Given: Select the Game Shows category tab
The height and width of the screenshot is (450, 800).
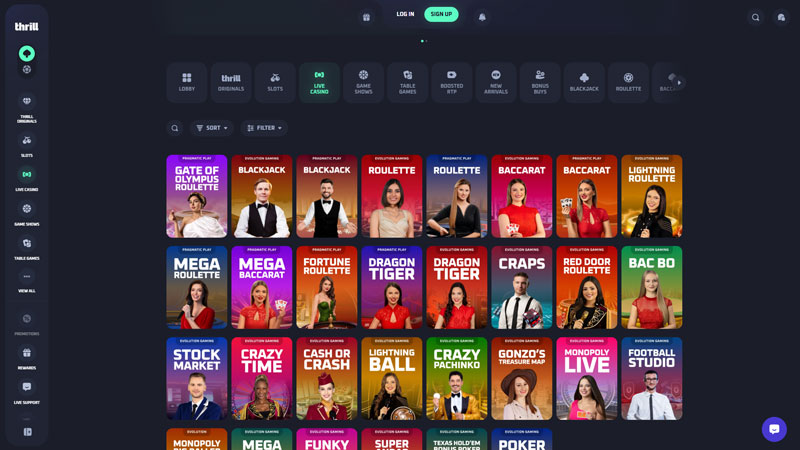Looking at the screenshot, I should [x=363, y=83].
